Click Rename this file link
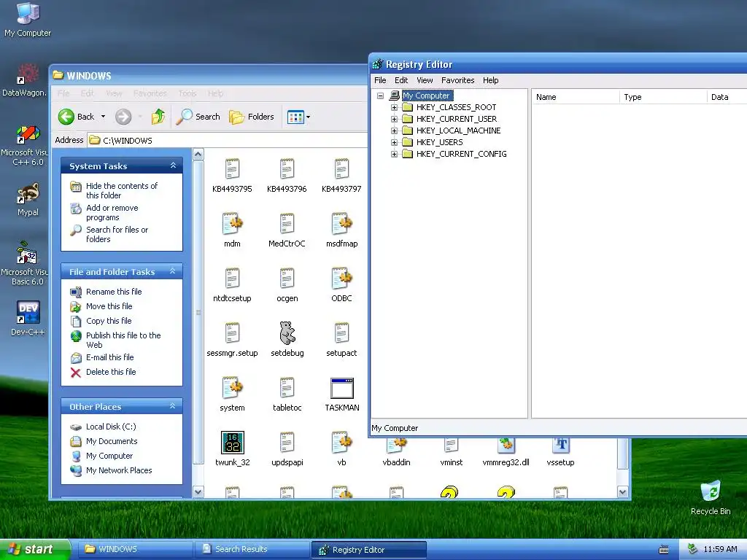747x560 pixels. 114,292
